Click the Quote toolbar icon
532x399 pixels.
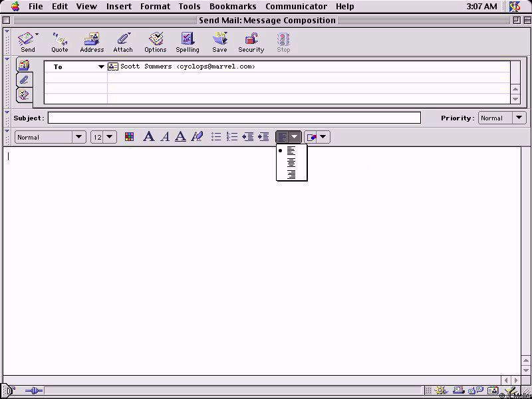tap(60, 43)
